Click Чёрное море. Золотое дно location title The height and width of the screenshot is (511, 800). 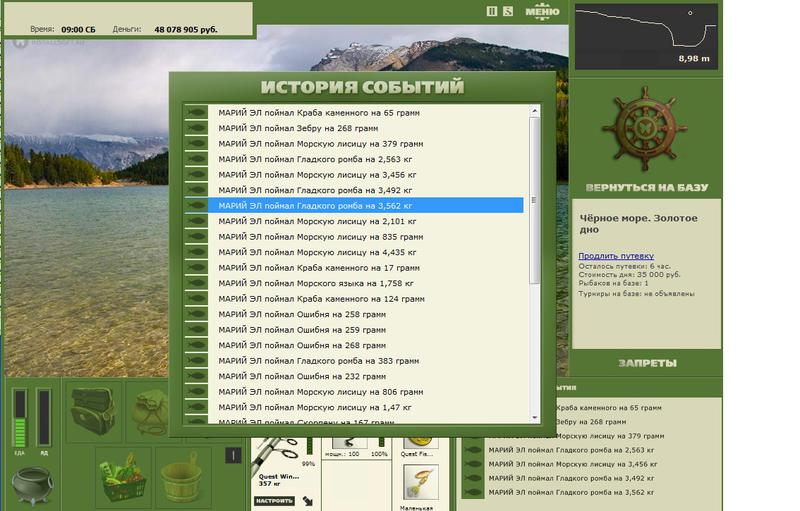click(x=638, y=223)
